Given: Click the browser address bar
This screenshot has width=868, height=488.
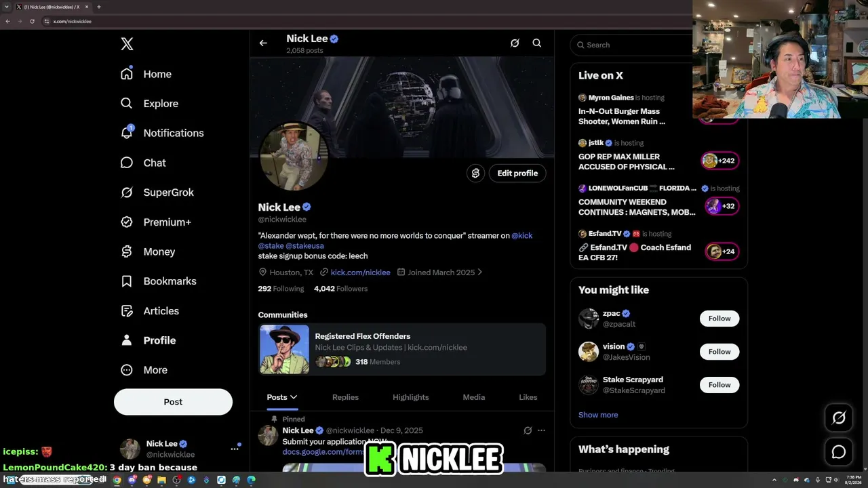Looking at the screenshot, I should coord(366,21).
